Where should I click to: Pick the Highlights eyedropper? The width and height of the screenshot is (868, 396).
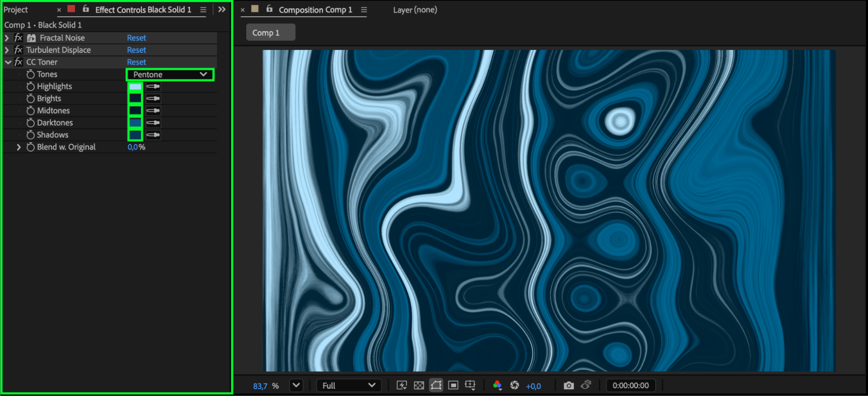(153, 86)
